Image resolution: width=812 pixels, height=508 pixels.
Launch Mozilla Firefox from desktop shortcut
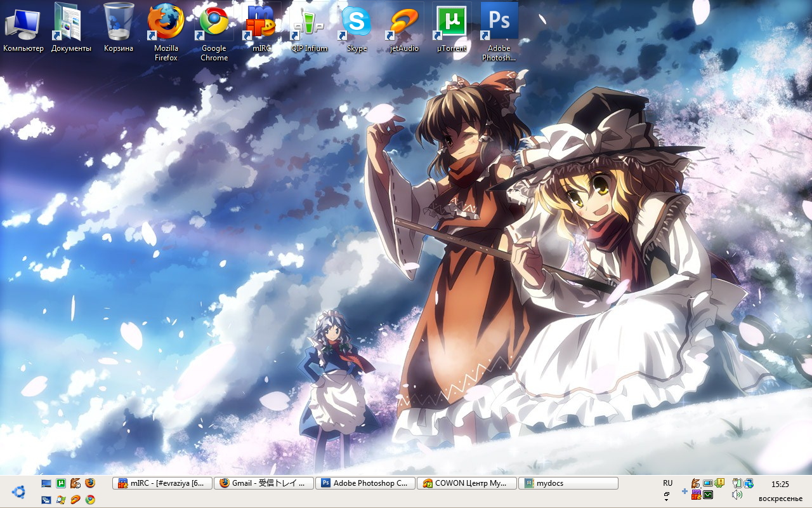point(166,33)
